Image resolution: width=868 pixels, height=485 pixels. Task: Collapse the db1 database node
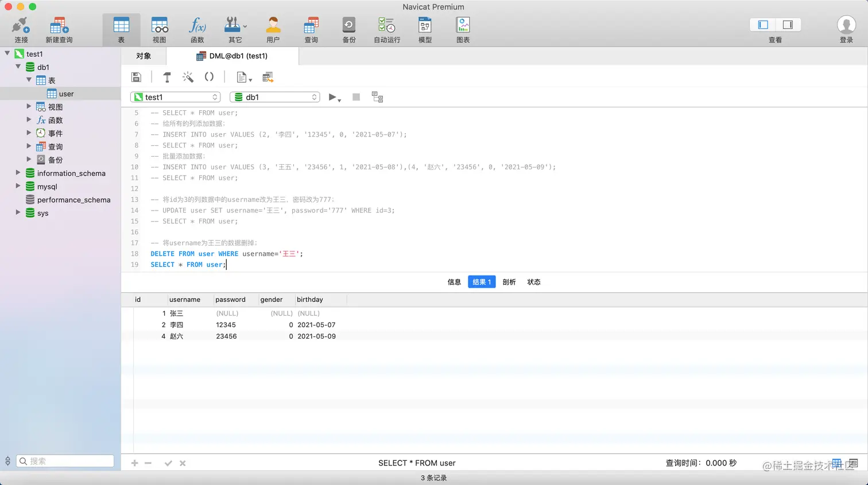click(18, 67)
